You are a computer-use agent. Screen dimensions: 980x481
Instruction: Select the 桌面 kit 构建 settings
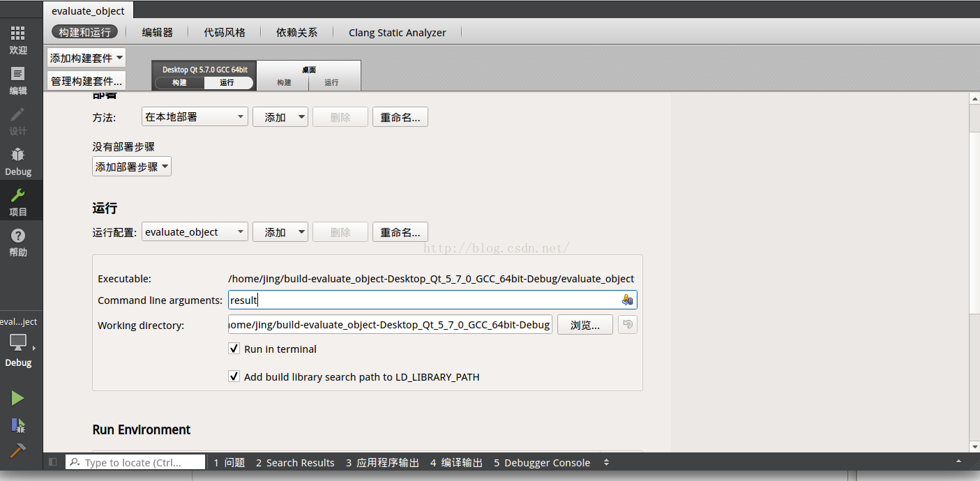pos(283,82)
